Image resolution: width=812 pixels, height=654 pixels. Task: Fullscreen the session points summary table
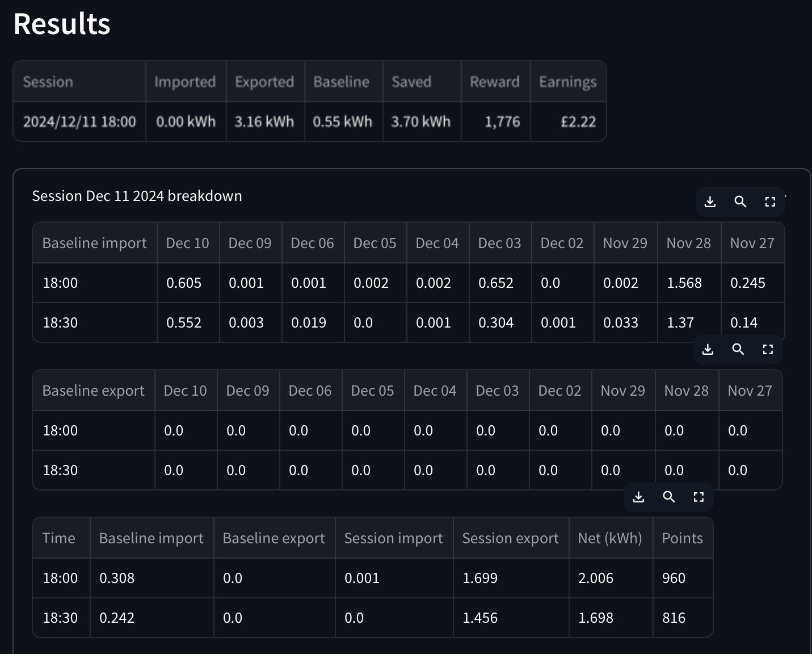[x=699, y=497]
